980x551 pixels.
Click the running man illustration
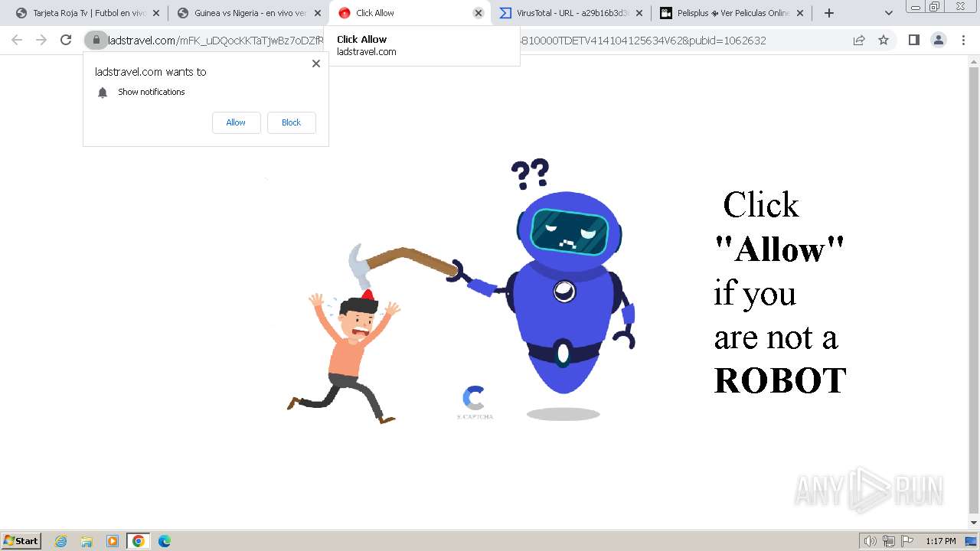click(x=345, y=356)
